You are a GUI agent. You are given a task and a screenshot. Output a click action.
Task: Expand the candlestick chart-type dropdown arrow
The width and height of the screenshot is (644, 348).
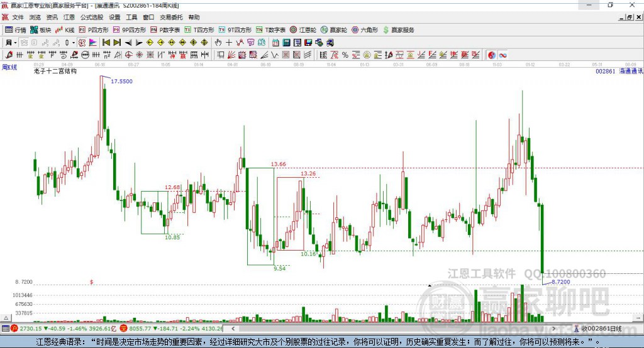coord(74,43)
